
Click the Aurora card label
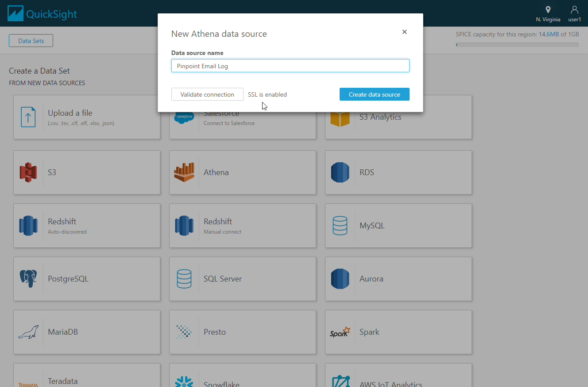tap(371, 279)
